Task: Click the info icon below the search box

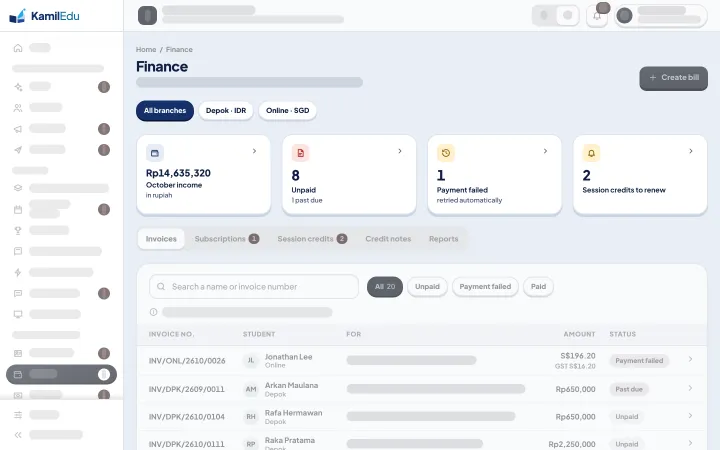Action: pos(153,312)
